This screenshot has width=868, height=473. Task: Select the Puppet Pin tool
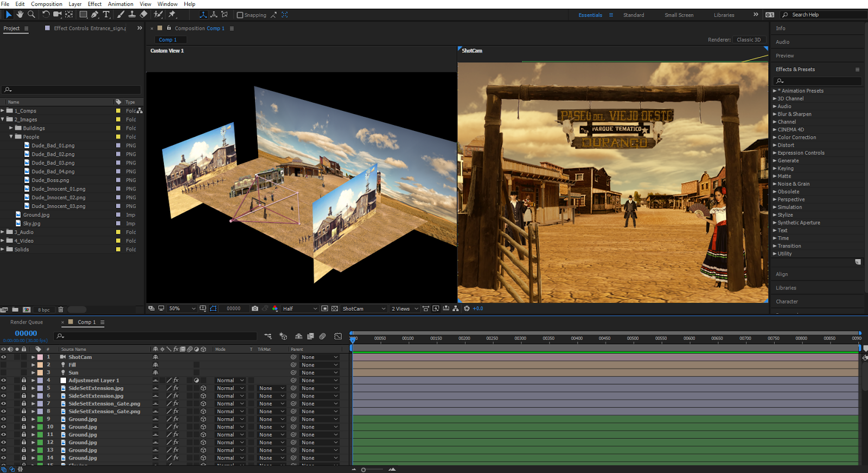(172, 15)
